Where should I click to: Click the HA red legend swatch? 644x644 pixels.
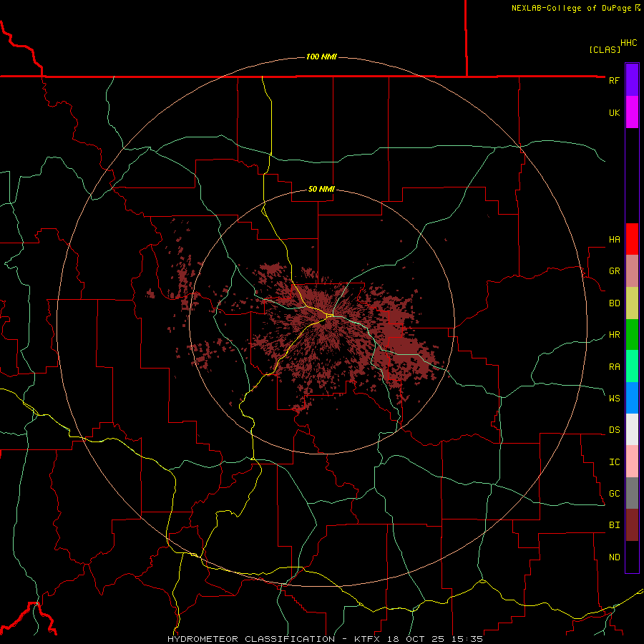click(632, 239)
